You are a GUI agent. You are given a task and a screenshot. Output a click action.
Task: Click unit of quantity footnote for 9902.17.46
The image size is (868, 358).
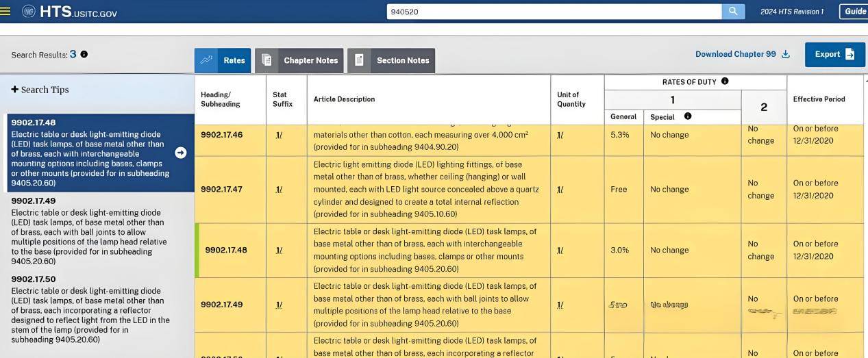coord(560,135)
